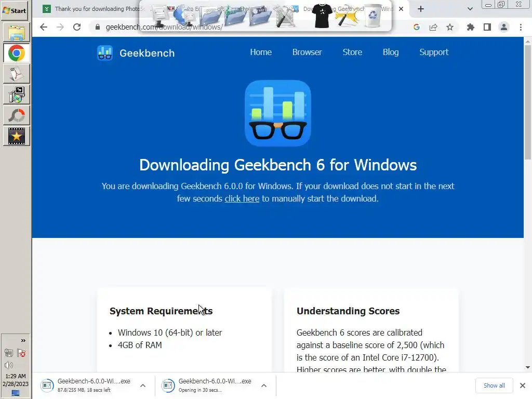The width and height of the screenshot is (532, 399).
Task: Open the Chrome profile avatar
Action: (x=504, y=27)
